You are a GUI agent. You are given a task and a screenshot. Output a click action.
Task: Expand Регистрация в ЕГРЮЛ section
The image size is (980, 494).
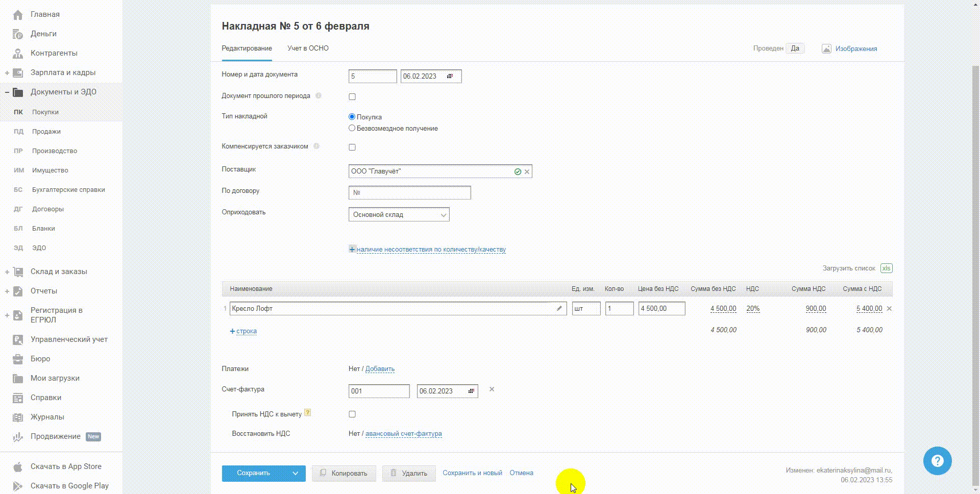click(x=7, y=315)
